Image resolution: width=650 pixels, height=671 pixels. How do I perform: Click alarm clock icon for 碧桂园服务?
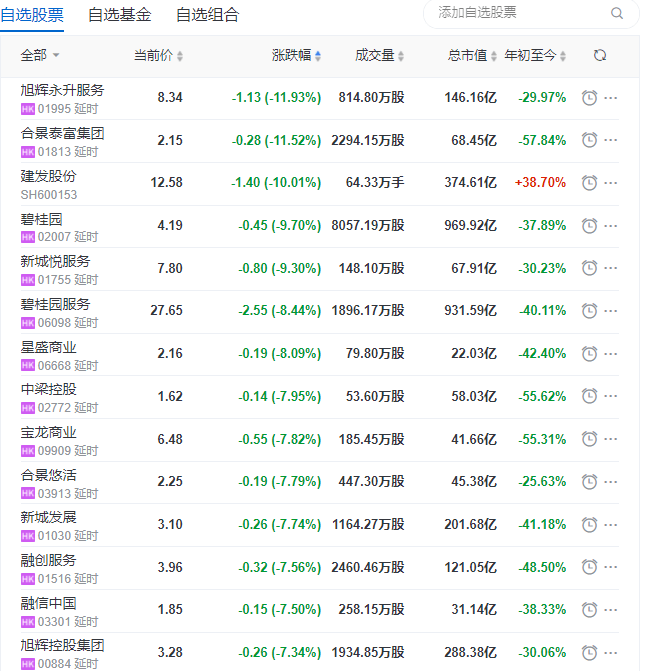pos(590,311)
